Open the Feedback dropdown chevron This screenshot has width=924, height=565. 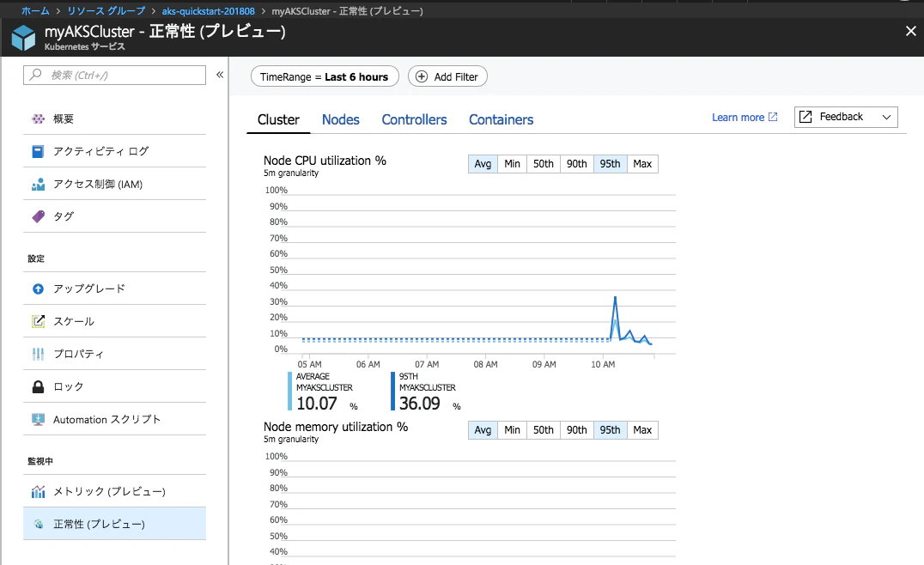coord(886,117)
